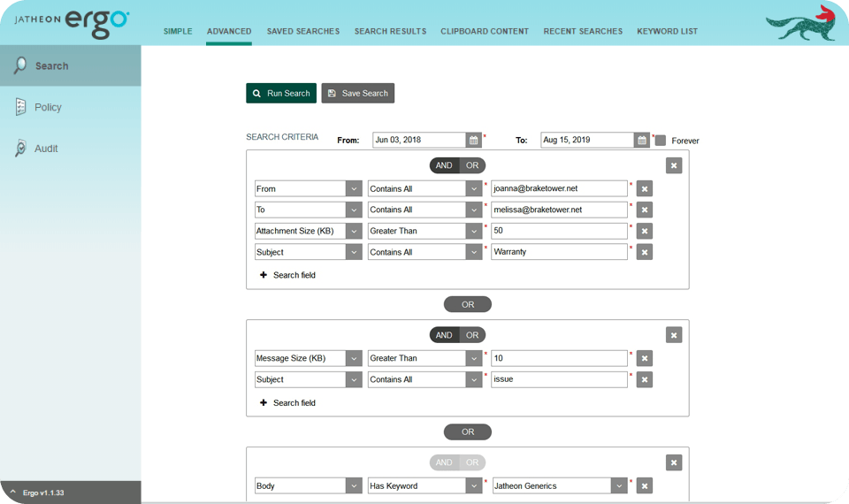Click the issue subject value field
Viewport: 849px width, 504px height.
point(559,380)
